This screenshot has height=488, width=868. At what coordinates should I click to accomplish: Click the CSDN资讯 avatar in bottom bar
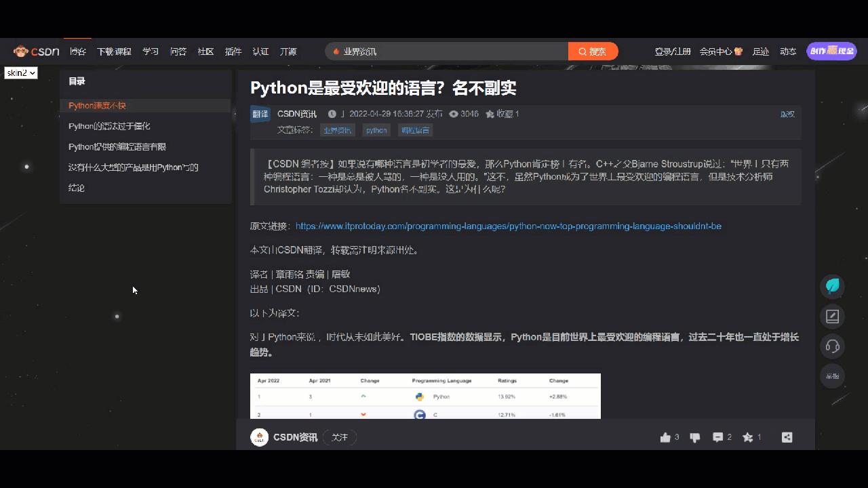tap(259, 437)
